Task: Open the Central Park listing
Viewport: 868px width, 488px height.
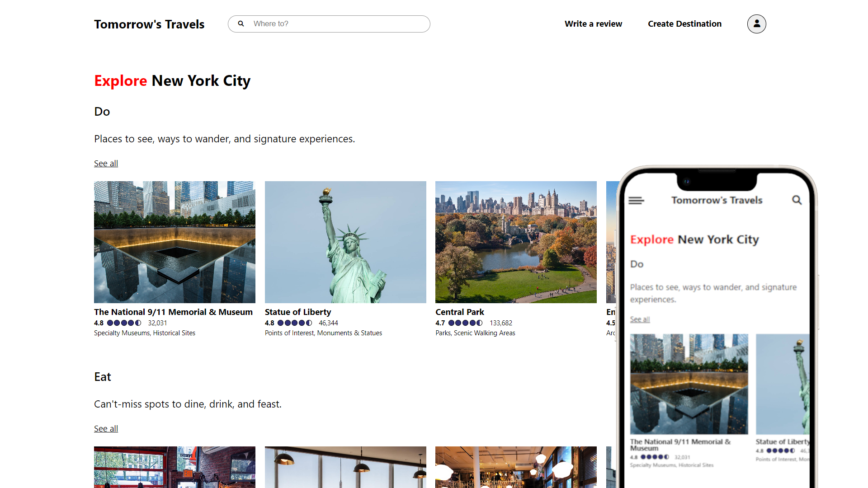Action: tap(459, 312)
